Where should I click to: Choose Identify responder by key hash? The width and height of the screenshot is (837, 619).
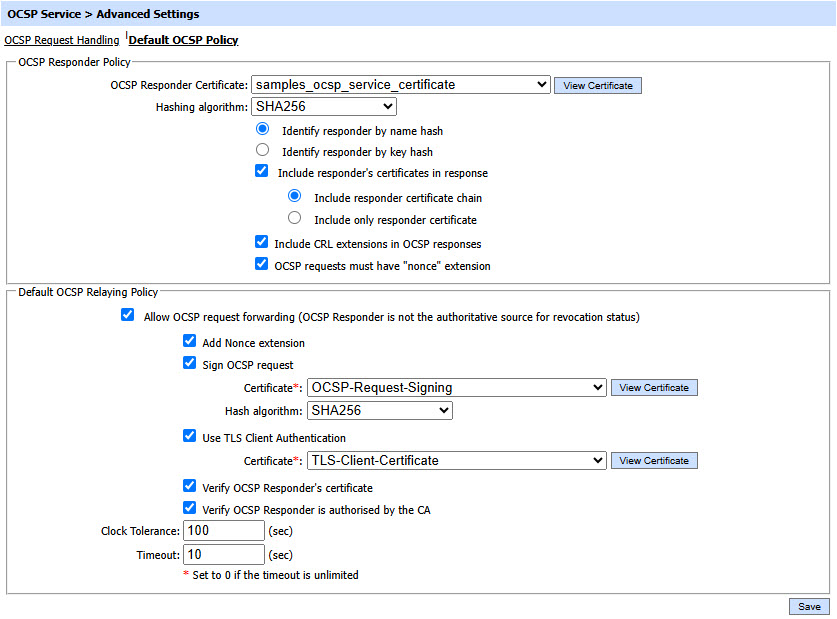[263, 150]
